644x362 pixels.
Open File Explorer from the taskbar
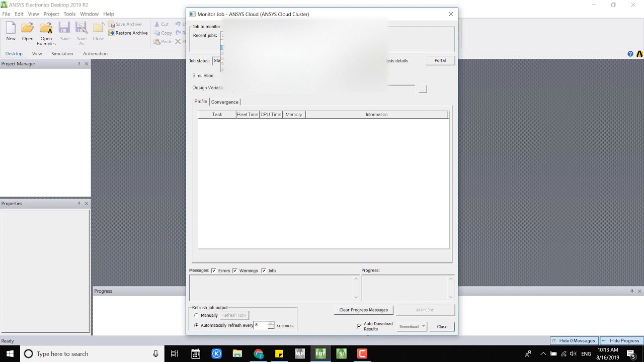click(x=237, y=353)
